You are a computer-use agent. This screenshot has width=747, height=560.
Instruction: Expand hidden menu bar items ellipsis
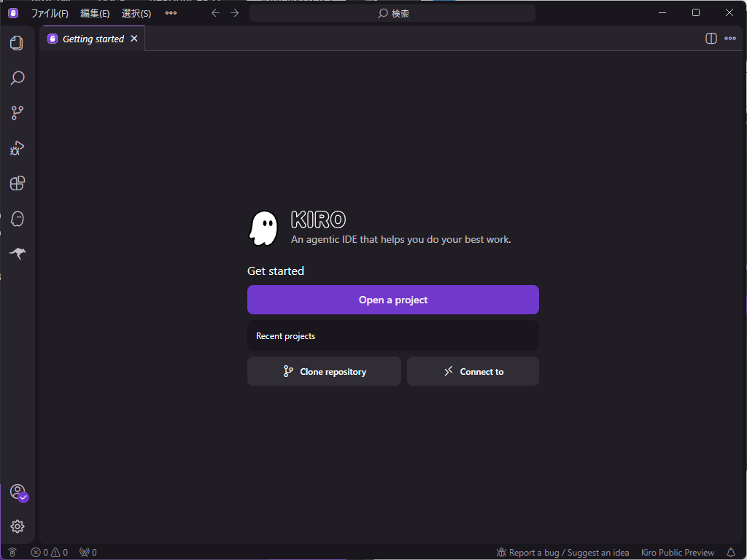pyautogui.click(x=171, y=13)
